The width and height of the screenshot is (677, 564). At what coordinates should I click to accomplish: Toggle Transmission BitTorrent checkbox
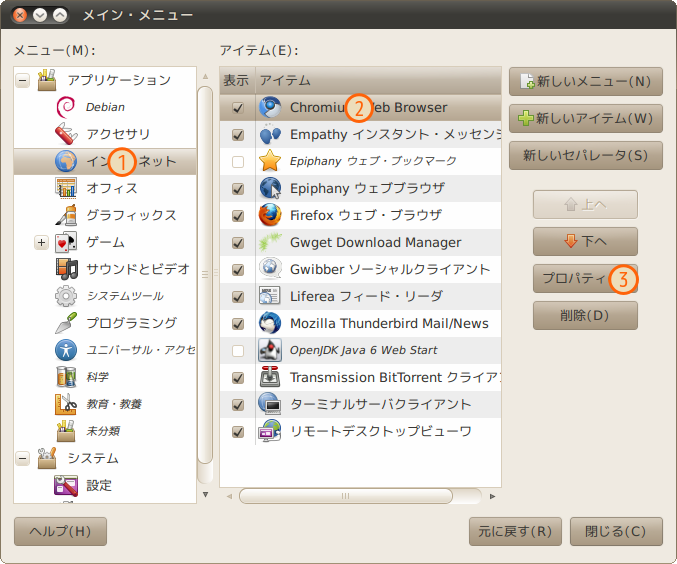click(x=238, y=378)
